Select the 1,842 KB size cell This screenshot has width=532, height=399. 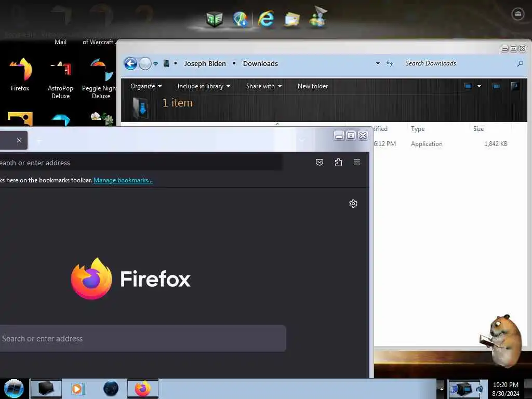(496, 144)
